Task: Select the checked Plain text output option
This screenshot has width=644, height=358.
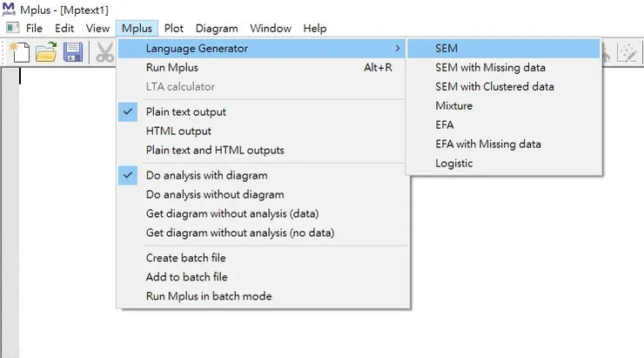Action: 185,111
